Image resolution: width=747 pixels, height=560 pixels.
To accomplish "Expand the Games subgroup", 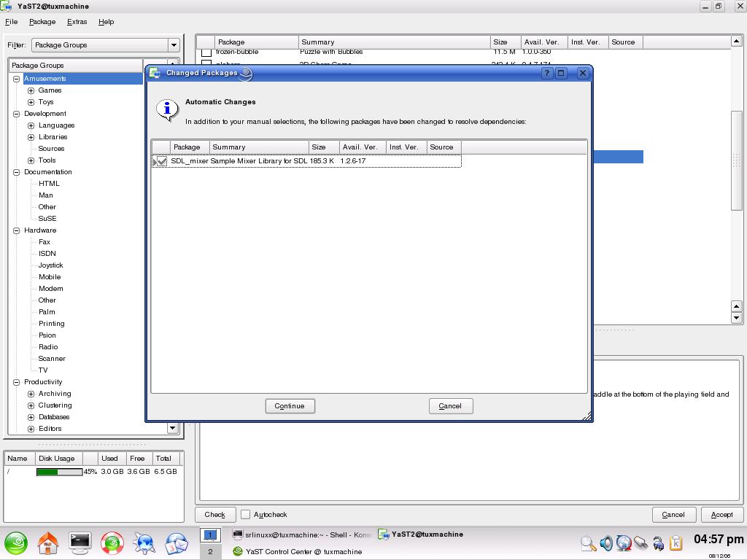I will click(31, 90).
